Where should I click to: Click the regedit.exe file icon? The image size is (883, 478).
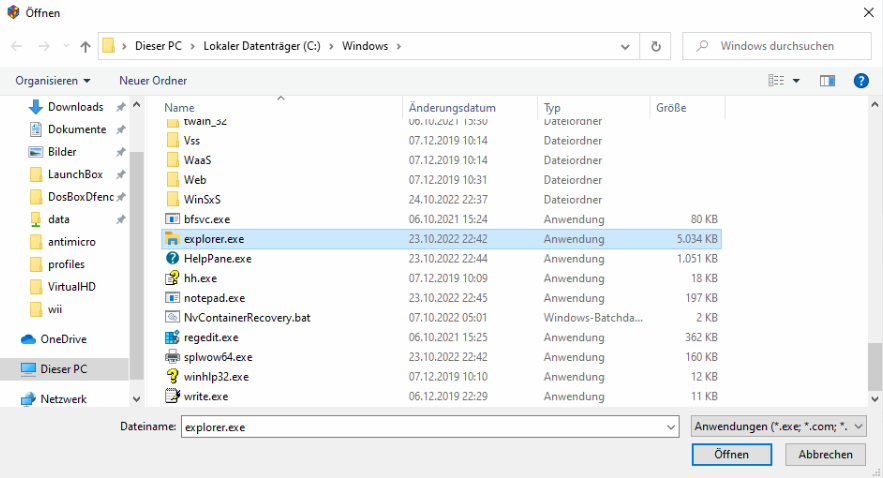coord(172,337)
